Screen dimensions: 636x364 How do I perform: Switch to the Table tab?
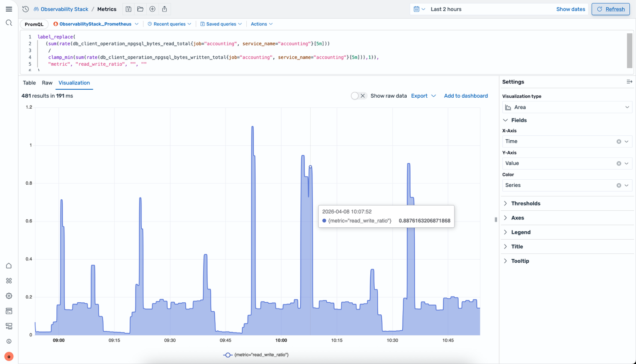coord(29,83)
